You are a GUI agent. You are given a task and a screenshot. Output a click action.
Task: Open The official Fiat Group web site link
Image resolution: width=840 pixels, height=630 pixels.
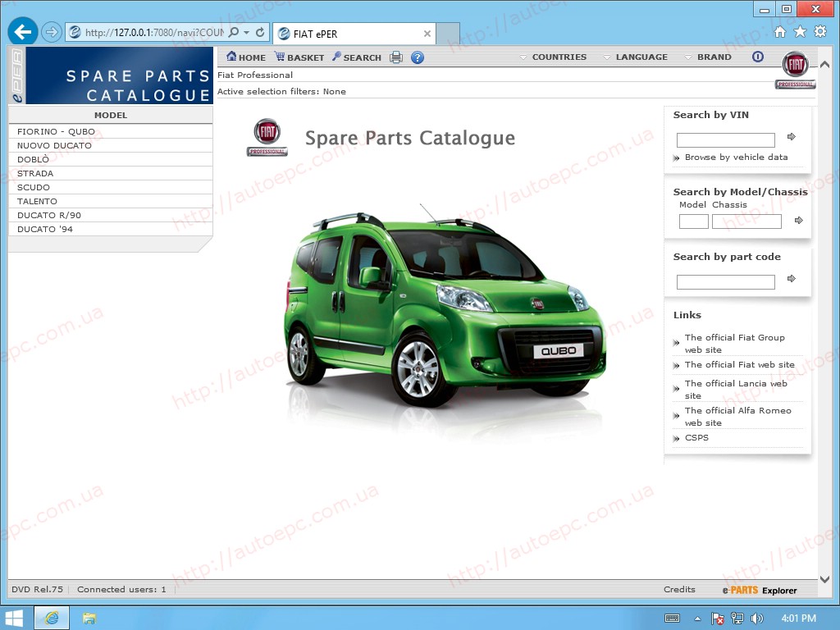click(734, 344)
